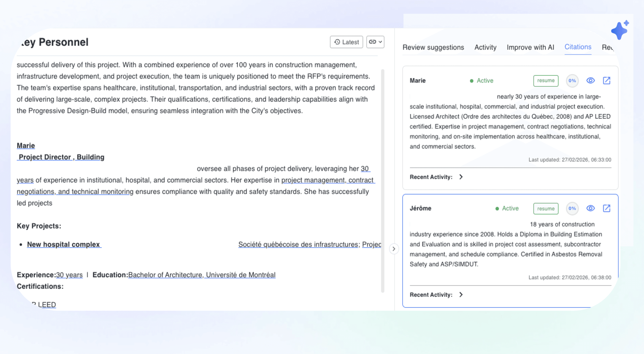Expand Recent Activity under Jérôme's card
The height and width of the screenshot is (354, 644).
pyautogui.click(x=461, y=295)
